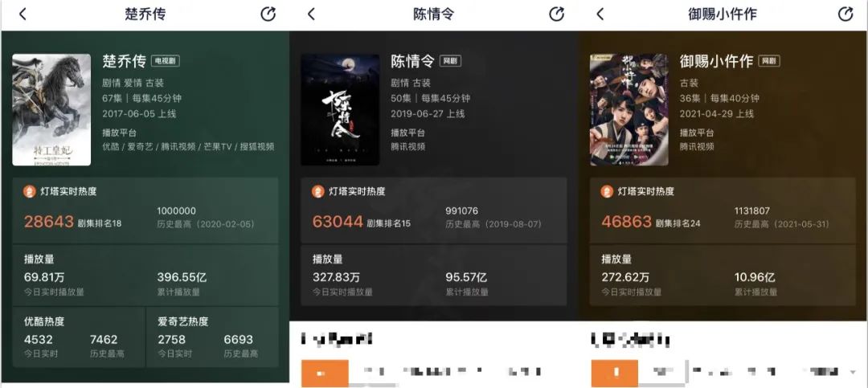Go back from the 御赐小仵作 page
This screenshot has height=388, width=868.
click(x=600, y=14)
